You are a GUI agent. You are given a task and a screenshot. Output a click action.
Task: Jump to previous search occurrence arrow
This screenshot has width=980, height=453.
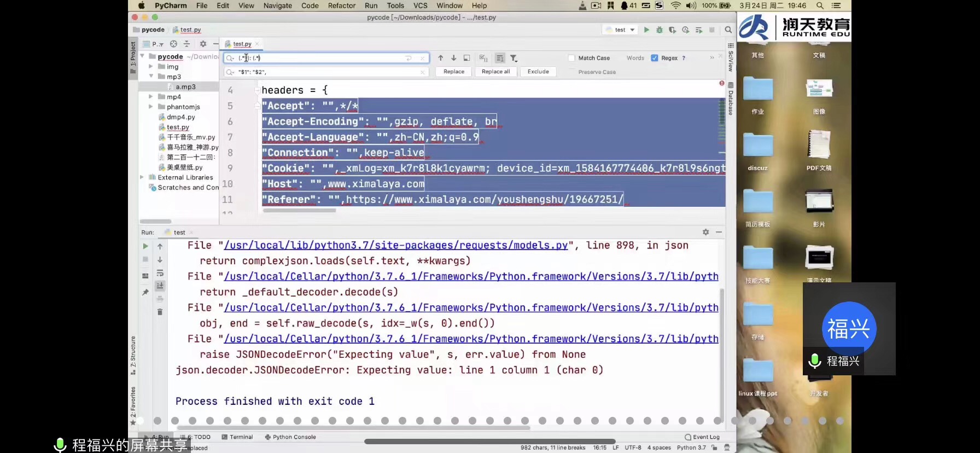440,58
